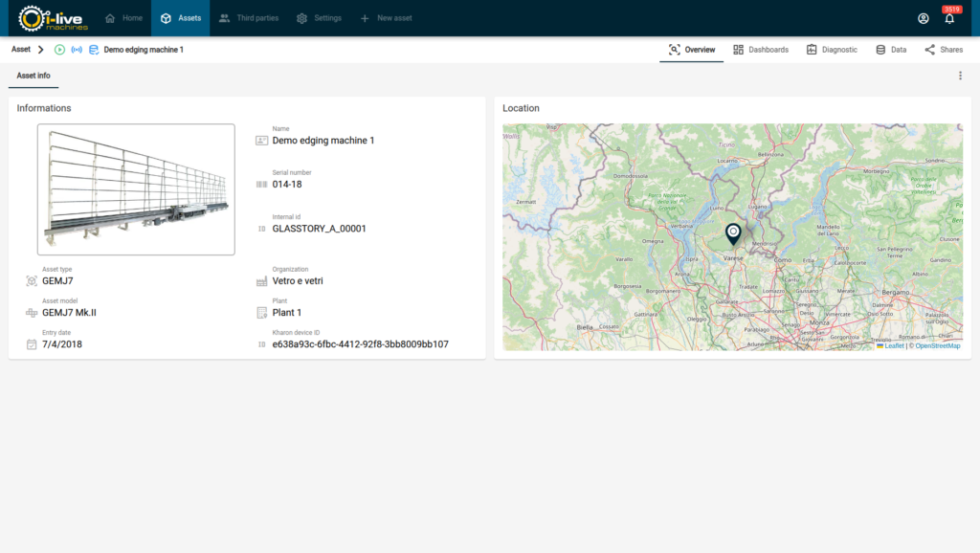Screen dimensions: 980x553
Task: Click the connectivity signal icon in breadcrumb
Action: pyautogui.click(x=77, y=50)
